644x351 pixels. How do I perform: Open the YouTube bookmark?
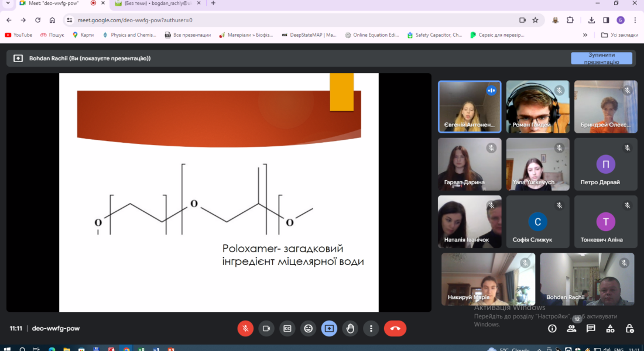coord(19,35)
